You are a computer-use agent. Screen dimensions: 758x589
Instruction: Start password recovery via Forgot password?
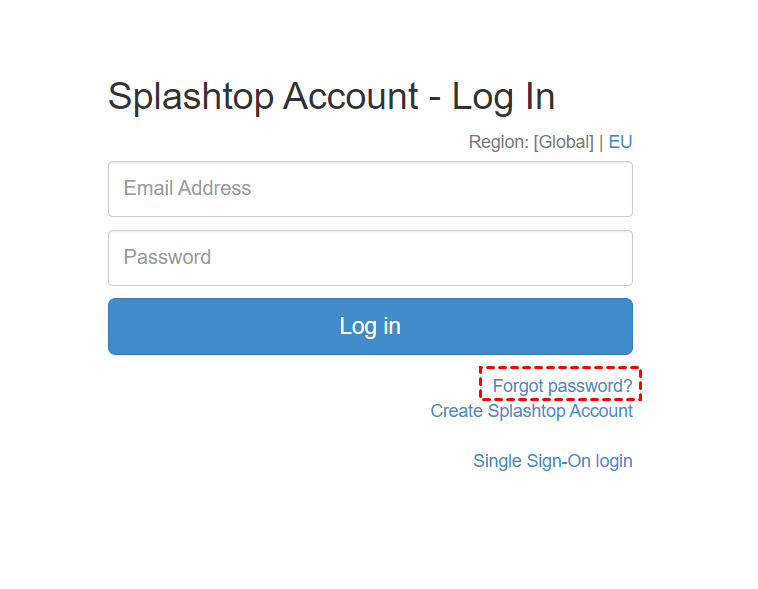[562, 385]
